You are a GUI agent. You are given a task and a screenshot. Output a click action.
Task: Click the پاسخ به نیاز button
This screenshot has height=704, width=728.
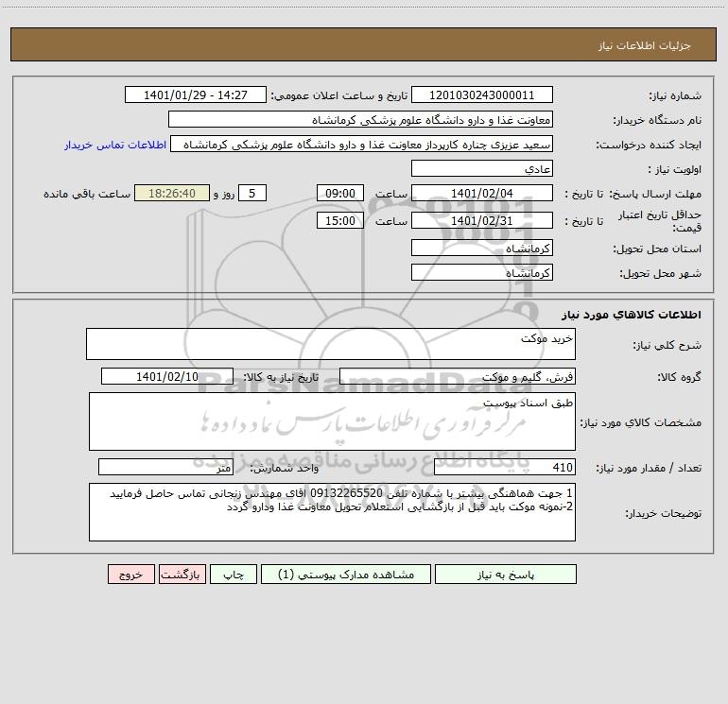(x=506, y=575)
